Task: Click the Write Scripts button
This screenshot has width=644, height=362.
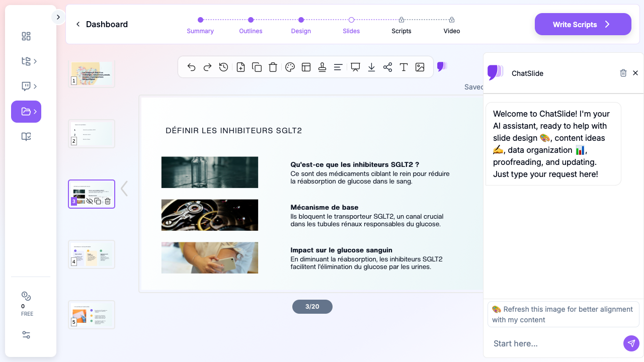Action: tap(583, 24)
